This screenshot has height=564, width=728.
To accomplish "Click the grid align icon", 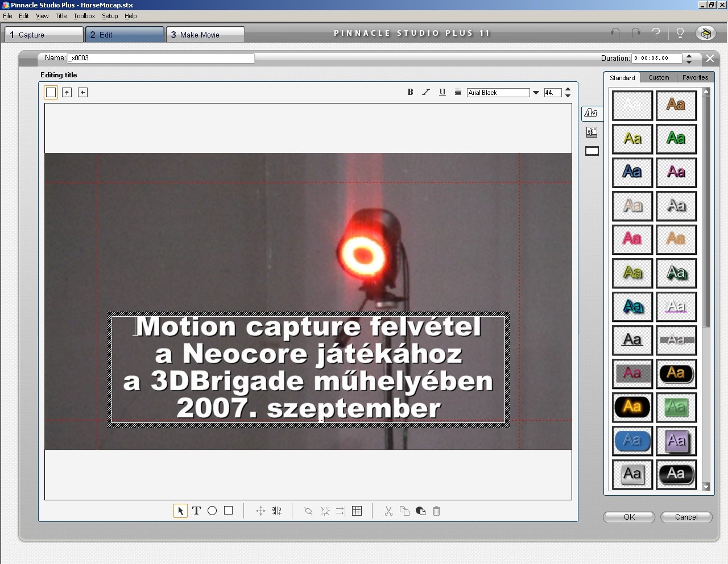I will tap(357, 511).
